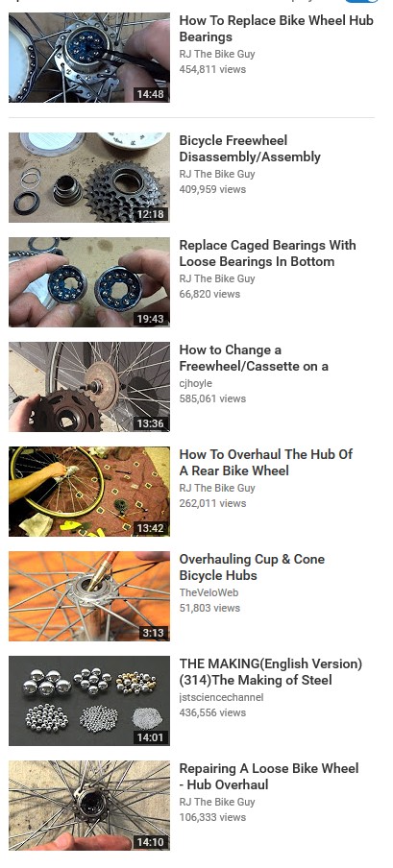Click the 14:10 hub overhaul thumbnail

click(89, 806)
